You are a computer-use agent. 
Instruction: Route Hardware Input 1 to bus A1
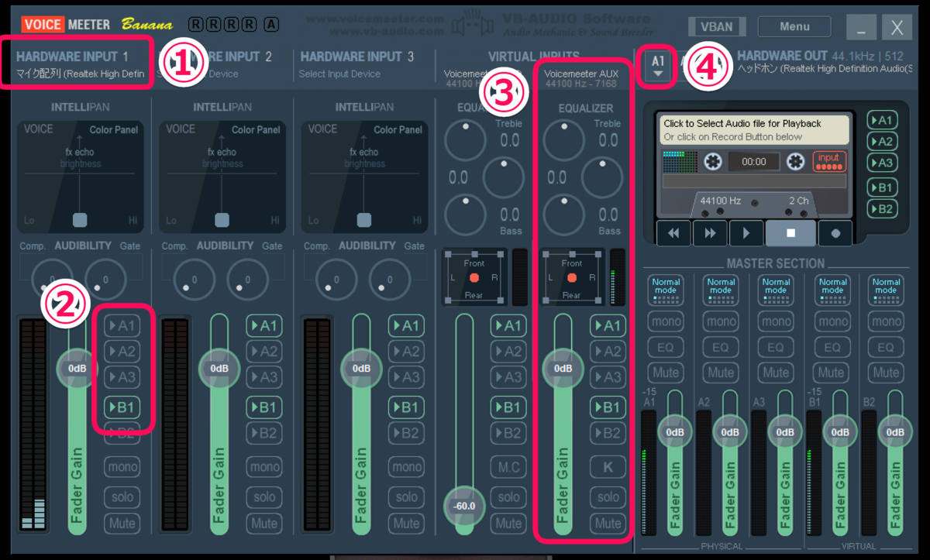coord(122,326)
